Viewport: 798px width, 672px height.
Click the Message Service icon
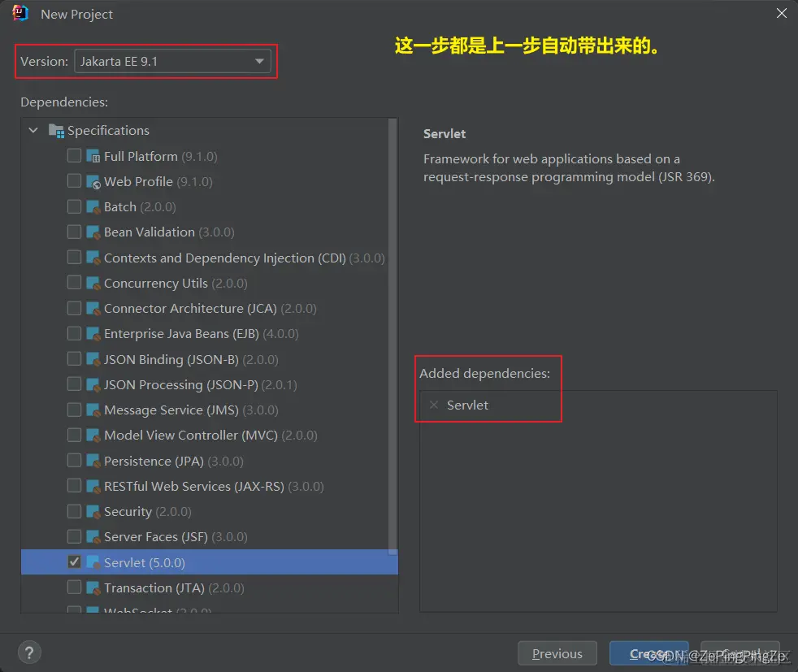pos(93,410)
